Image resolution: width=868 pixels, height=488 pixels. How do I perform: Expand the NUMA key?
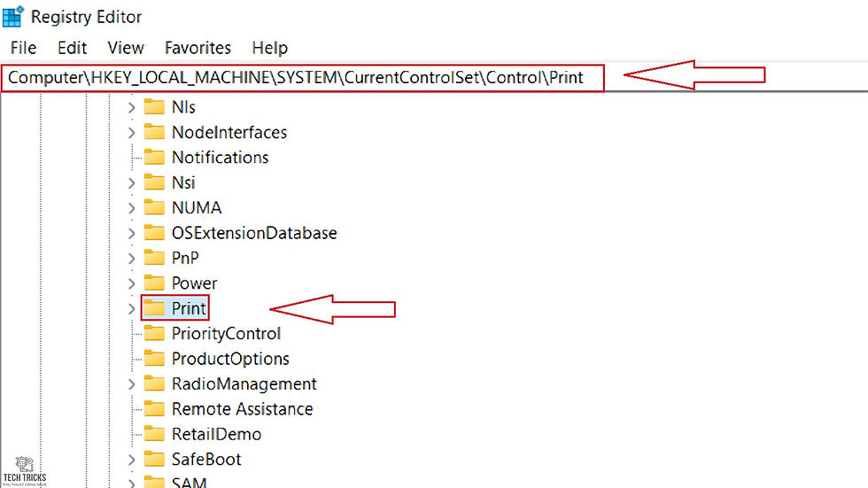pos(131,208)
